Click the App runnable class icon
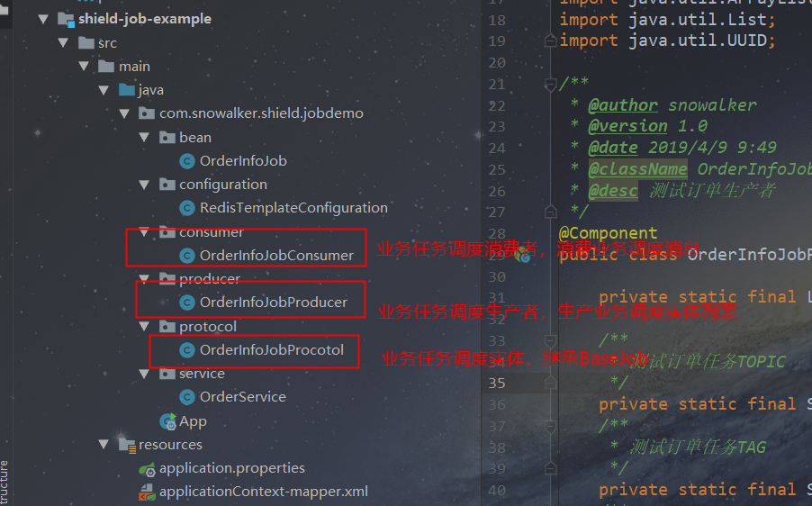The image size is (812, 506). pyautogui.click(x=167, y=421)
